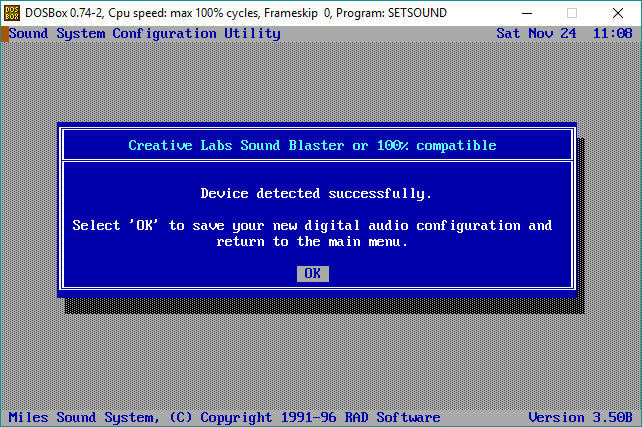
Task: Click the 'Select 'OK' to save' instruction line
Action: 312,225
